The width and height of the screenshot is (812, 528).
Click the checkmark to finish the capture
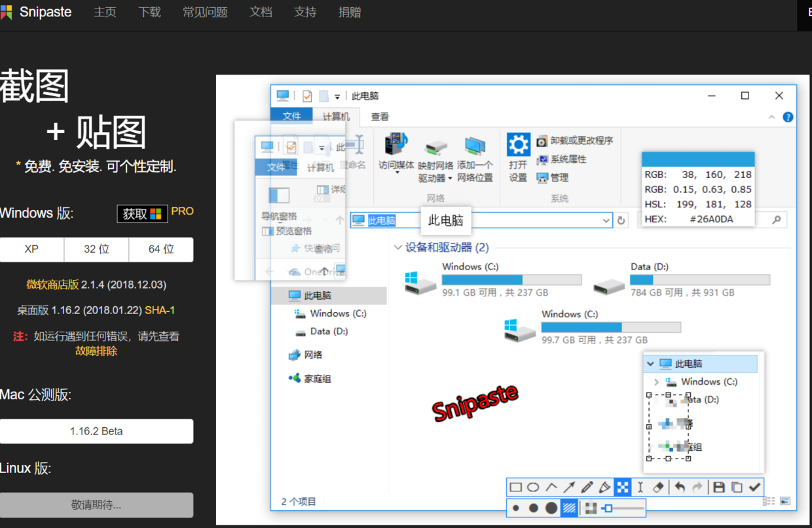754,487
